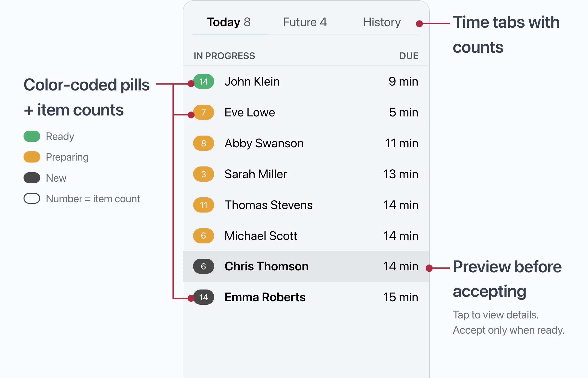Open Sarah Miller's order
The image size is (588, 378).
[306, 174]
